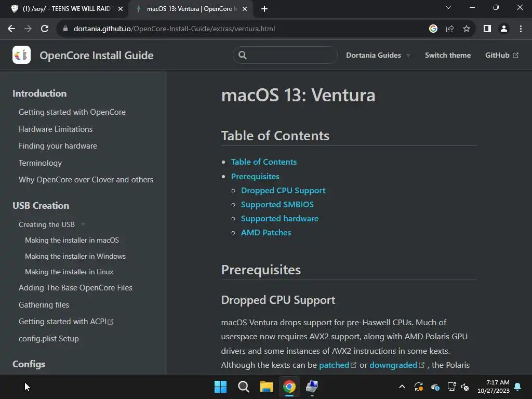
Task: Click the share page icon in address bar
Action: pyautogui.click(x=450, y=29)
